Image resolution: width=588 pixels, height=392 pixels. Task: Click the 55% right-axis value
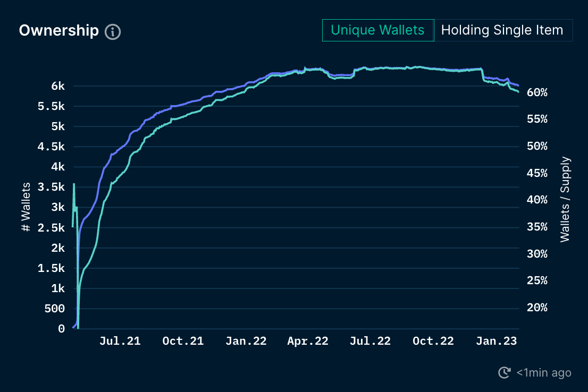(537, 119)
